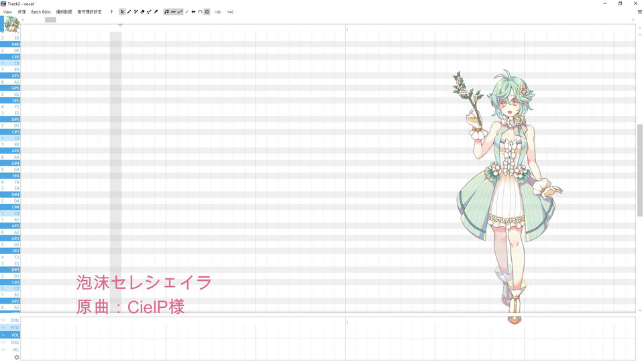Toggle the double-arrow waveform button
644x362 pixels.
click(x=193, y=12)
